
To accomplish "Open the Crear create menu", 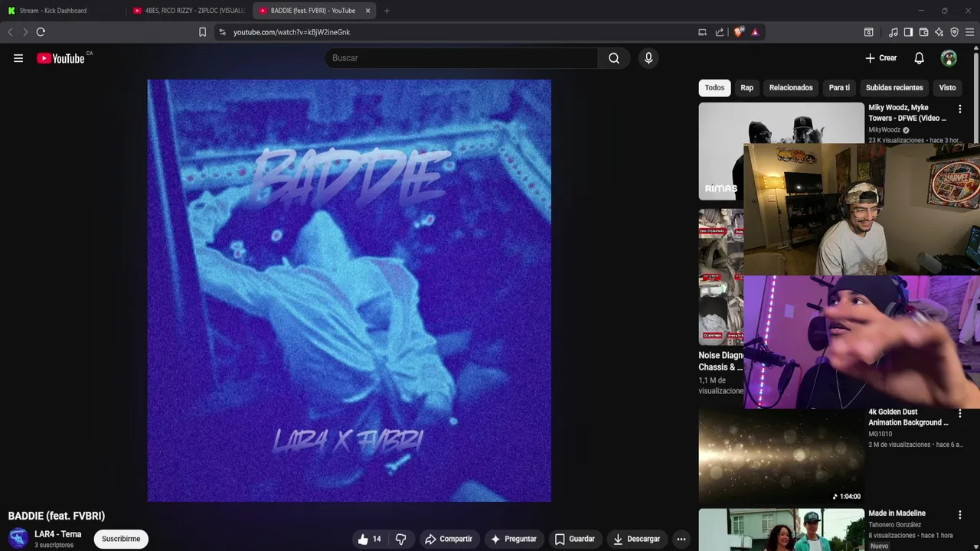I will point(880,58).
